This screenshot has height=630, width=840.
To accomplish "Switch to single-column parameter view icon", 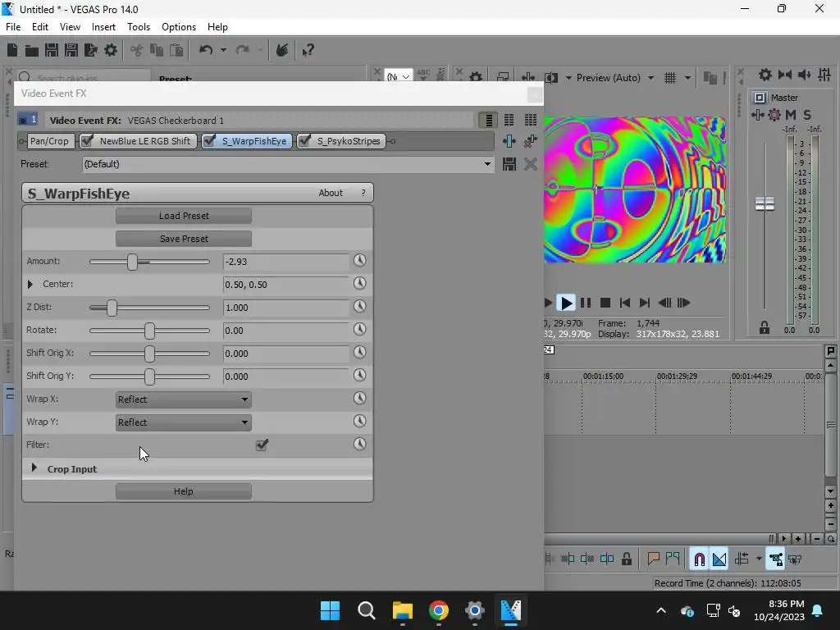I will pos(488,120).
